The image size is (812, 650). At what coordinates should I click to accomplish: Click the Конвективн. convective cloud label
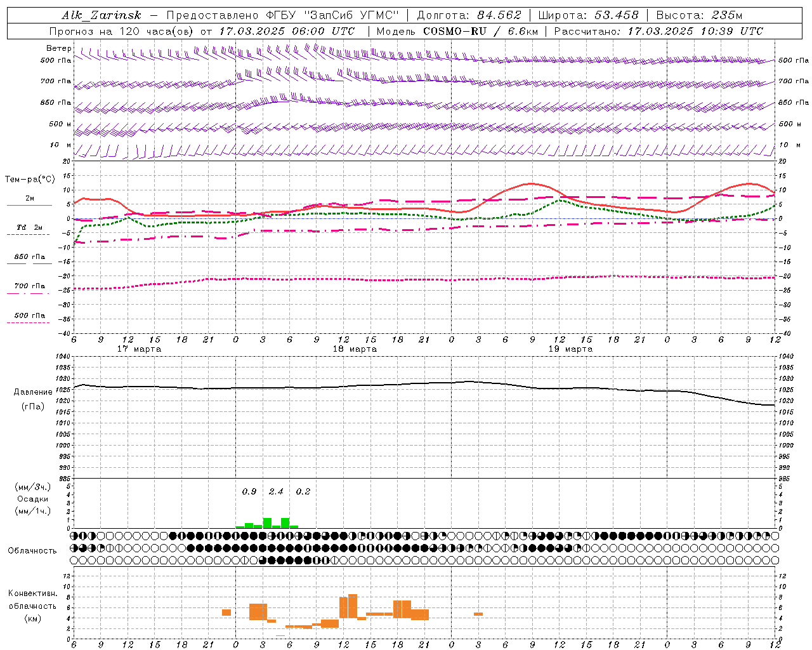33,594
